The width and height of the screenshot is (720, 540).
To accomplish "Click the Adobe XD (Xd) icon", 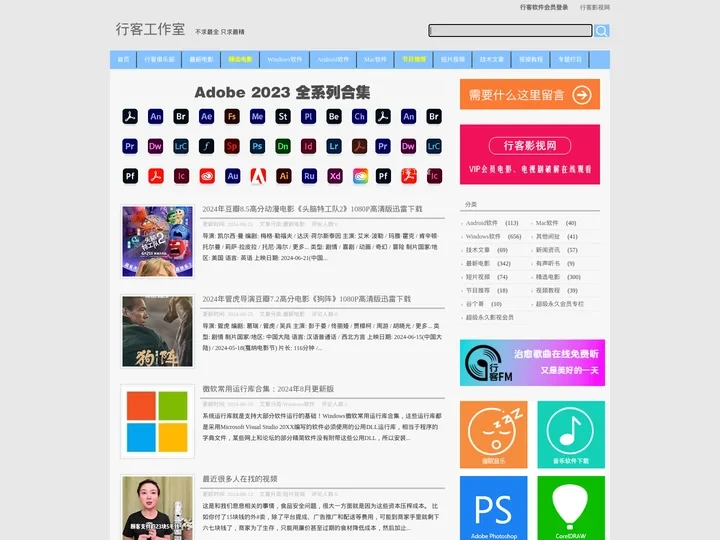I will coord(335,176).
